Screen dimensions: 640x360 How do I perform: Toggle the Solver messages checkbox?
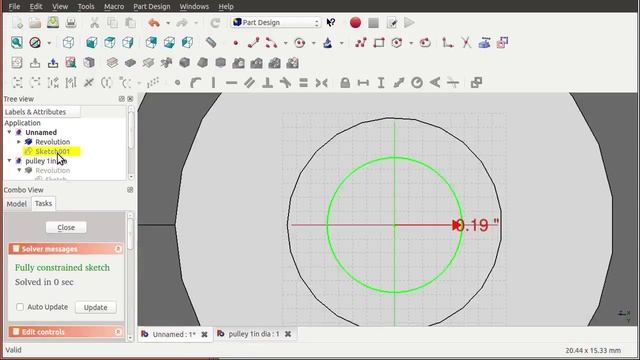[16, 249]
